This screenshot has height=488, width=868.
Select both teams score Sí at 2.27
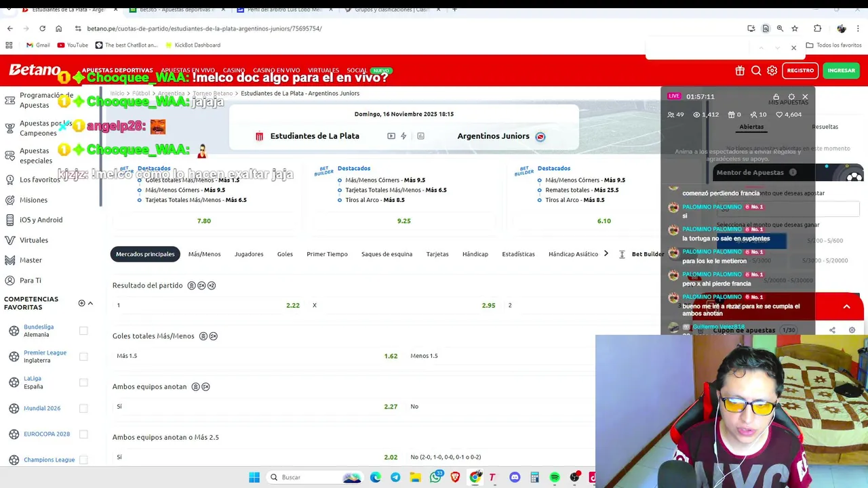click(x=256, y=407)
